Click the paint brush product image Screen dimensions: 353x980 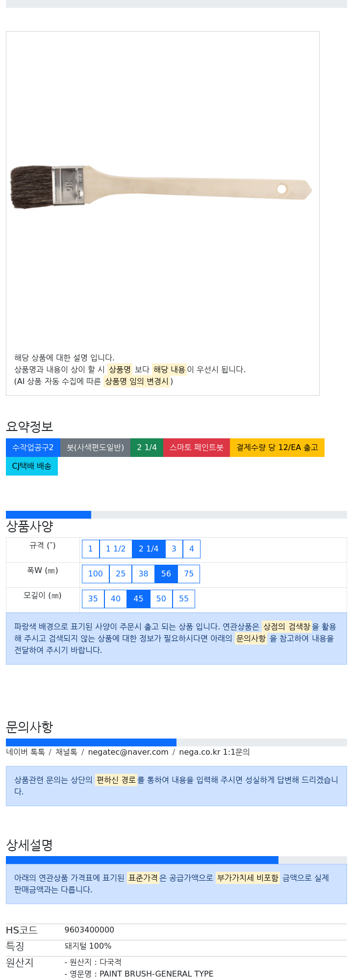pyautogui.click(x=161, y=187)
